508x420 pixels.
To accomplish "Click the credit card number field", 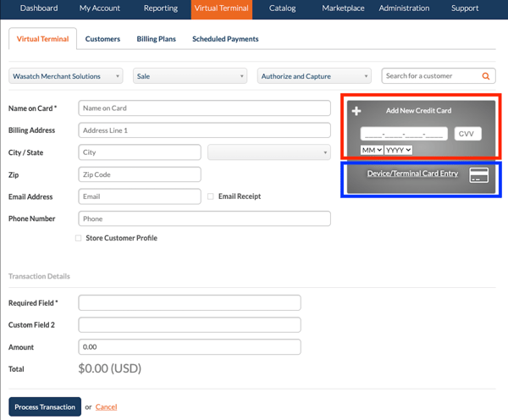I will tap(404, 134).
